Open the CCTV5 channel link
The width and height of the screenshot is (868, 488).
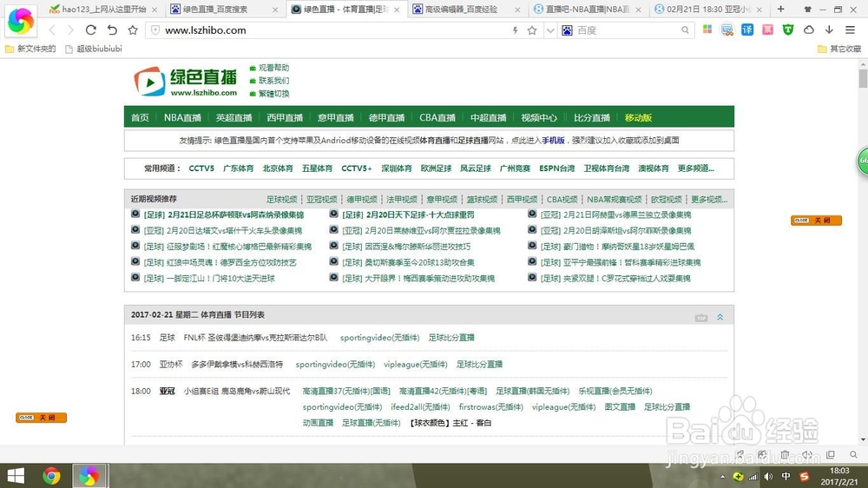(x=201, y=168)
